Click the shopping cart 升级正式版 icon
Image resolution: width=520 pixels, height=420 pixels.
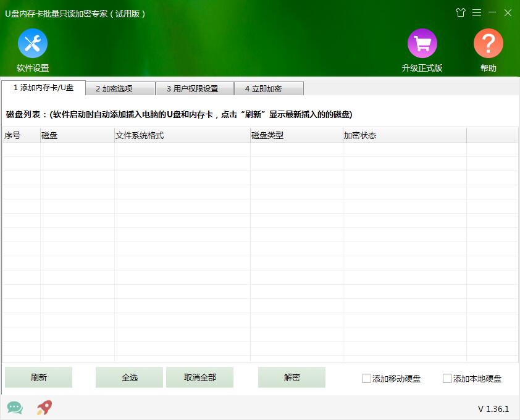[422, 43]
